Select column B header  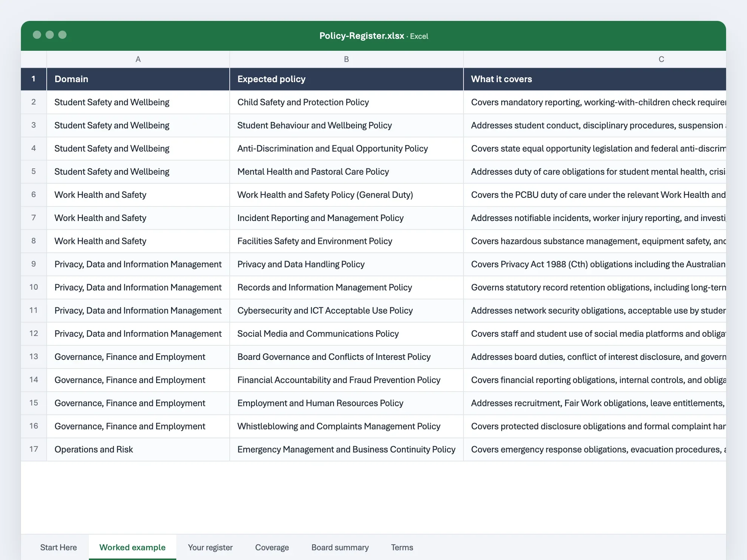[x=347, y=59]
